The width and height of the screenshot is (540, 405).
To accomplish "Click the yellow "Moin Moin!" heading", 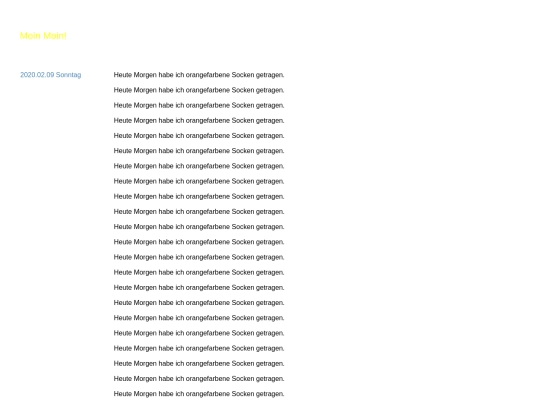I will click(x=43, y=36).
